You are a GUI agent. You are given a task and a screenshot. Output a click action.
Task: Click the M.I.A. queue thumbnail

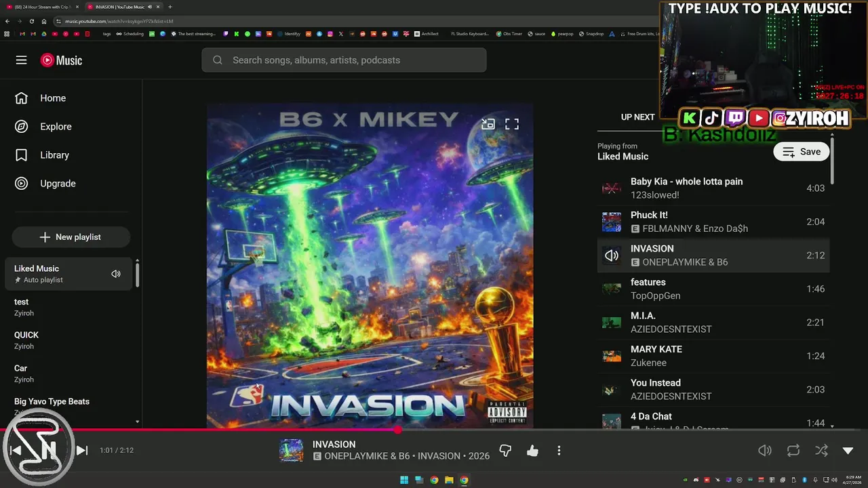coord(612,323)
